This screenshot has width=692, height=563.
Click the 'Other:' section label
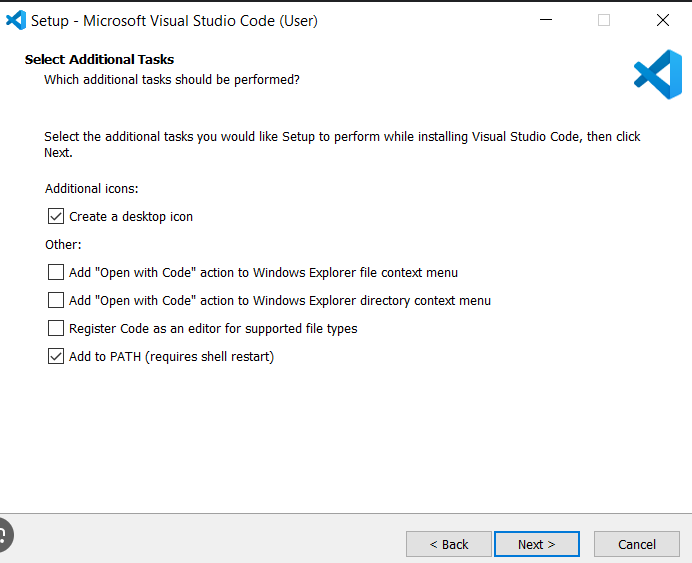(x=63, y=244)
